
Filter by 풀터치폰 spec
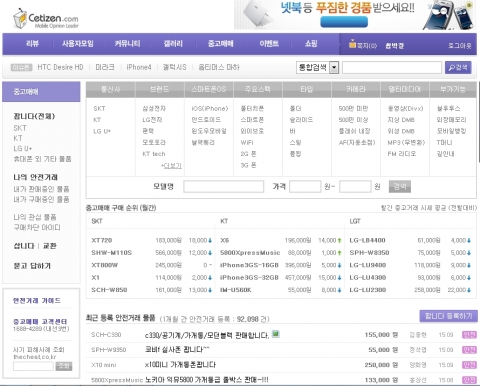pos(252,109)
